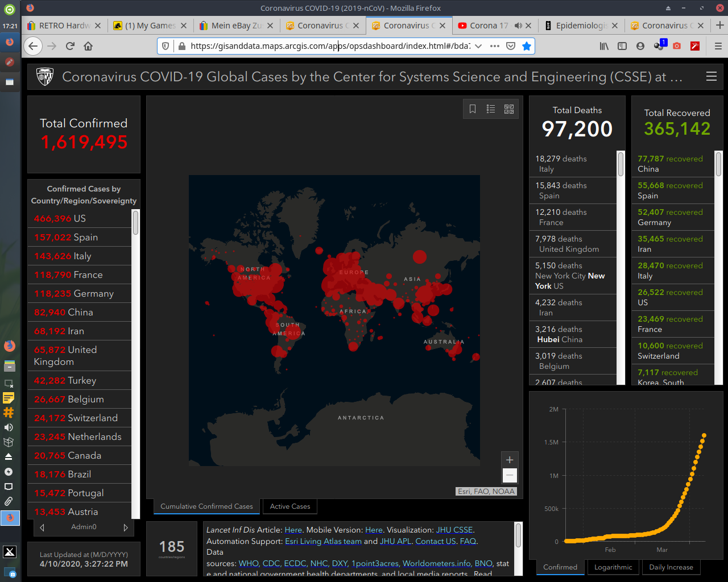Show the Firefox sidebar
Image resolution: width=728 pixels, height=582 pixels.
(622, 46)
